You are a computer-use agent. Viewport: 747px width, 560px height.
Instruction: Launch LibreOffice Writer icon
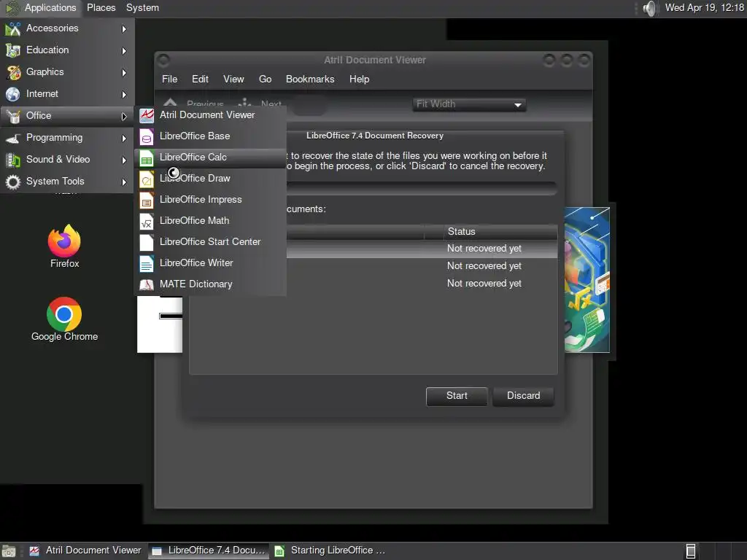[x=146, y=263]
